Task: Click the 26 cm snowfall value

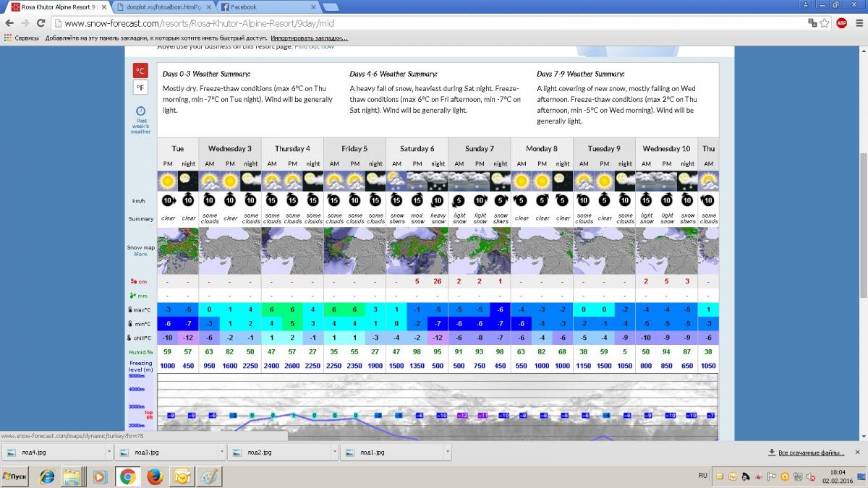Action: (x=438, y=281)
